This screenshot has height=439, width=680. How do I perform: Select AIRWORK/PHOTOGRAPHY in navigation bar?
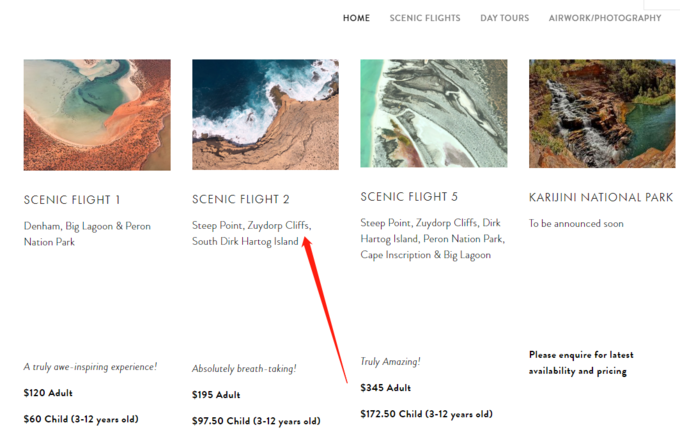[604, 18]
